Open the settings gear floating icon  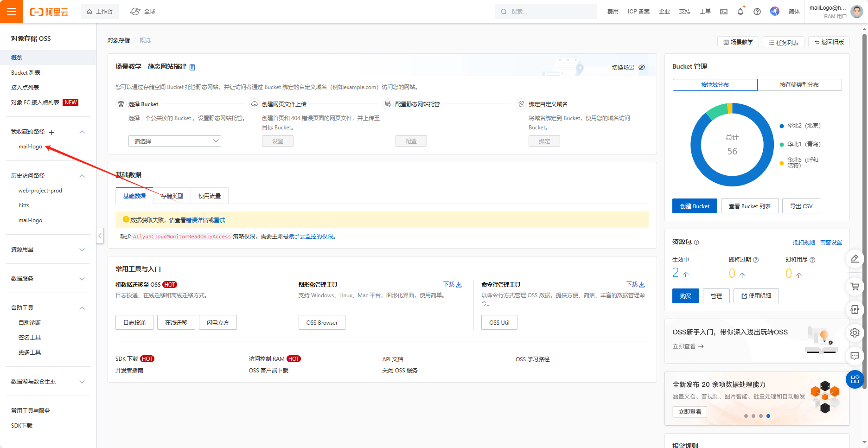pos(855,333)
